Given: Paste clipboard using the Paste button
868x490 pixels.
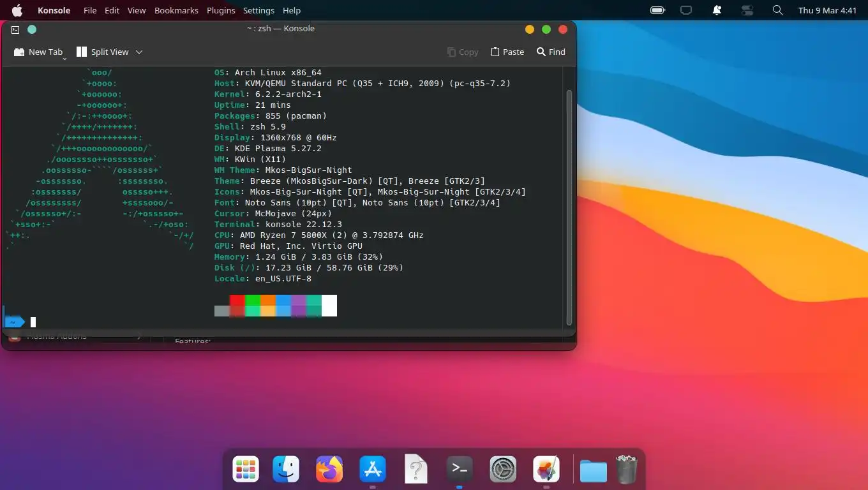Looking at the screenshot, I should click(x=507, y=52).
